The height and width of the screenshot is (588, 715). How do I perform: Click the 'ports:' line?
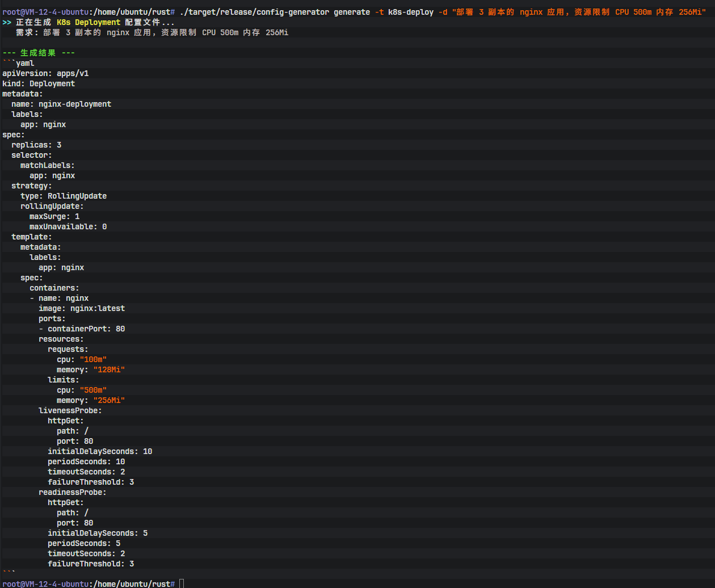pyautogui.click(x=52, y=318)
